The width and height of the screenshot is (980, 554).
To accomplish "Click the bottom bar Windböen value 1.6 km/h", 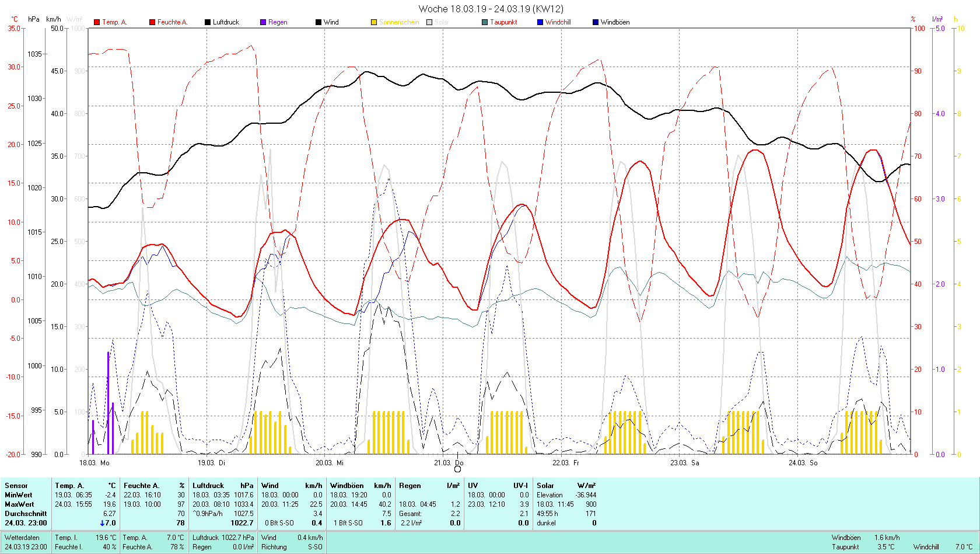I will tap(887, 538).
